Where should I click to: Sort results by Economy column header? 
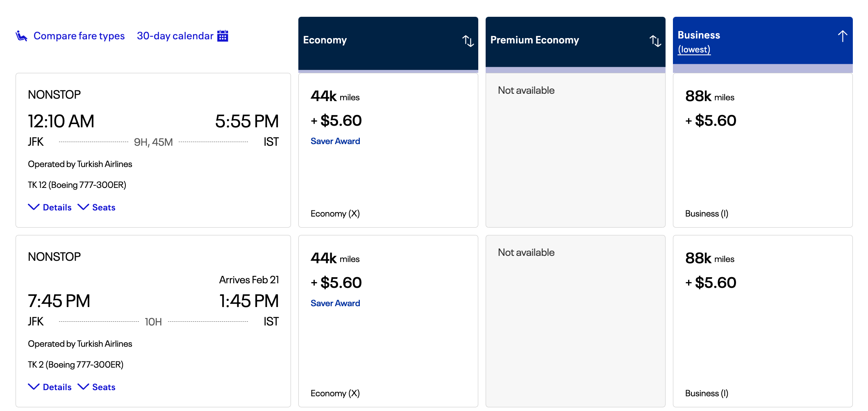[325, 40]
